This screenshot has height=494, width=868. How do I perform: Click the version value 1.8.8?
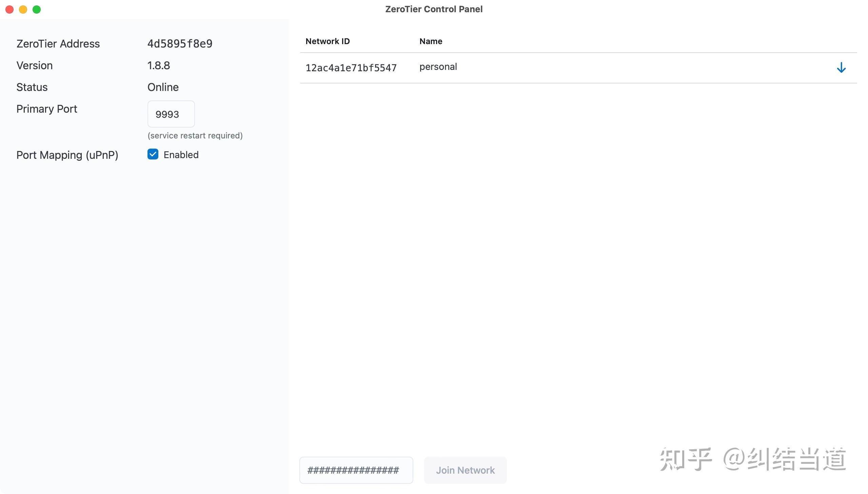coord(159,65)
